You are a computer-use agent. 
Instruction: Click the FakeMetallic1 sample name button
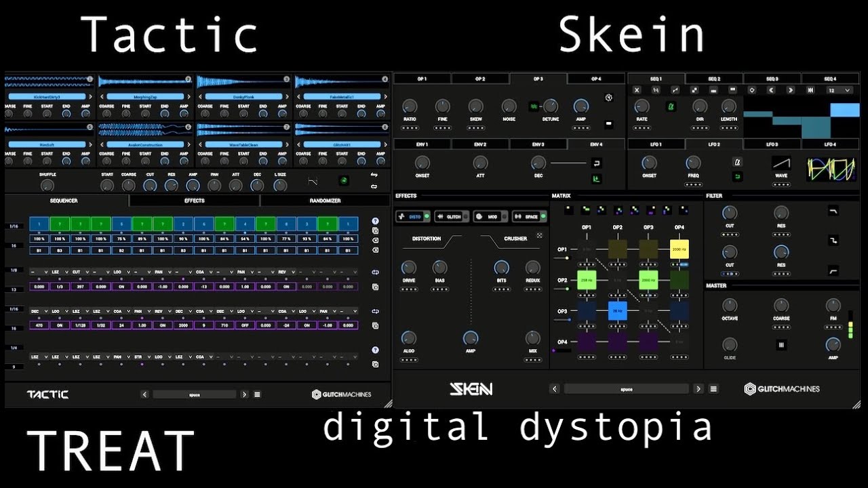click(341, 97)
